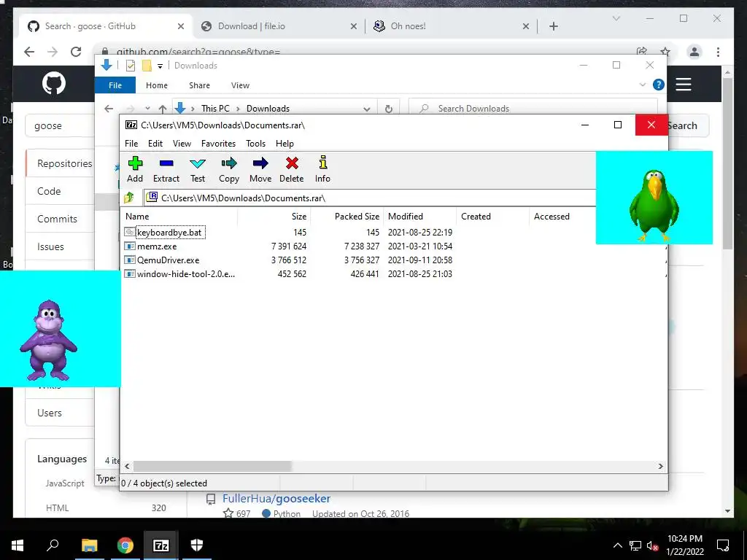Open the Favorites menu in 7-Zip
The height and width of the screenshot is (560, 747).
point(218,144)
